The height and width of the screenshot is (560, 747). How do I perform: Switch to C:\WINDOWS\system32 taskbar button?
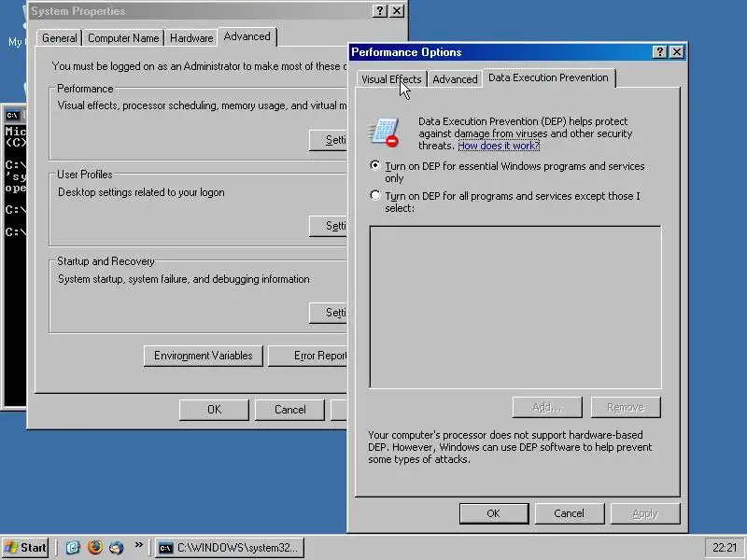click(229, 548)
